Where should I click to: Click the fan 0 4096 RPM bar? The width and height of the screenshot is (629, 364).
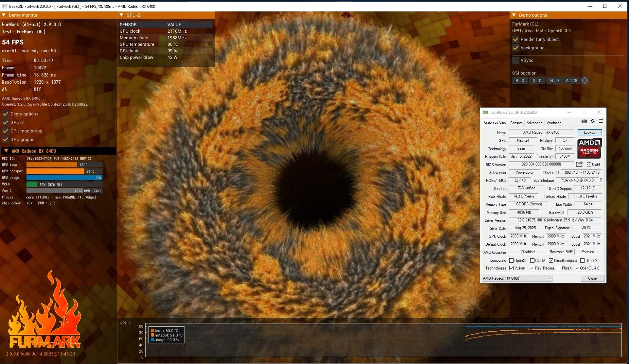(64, 191)
